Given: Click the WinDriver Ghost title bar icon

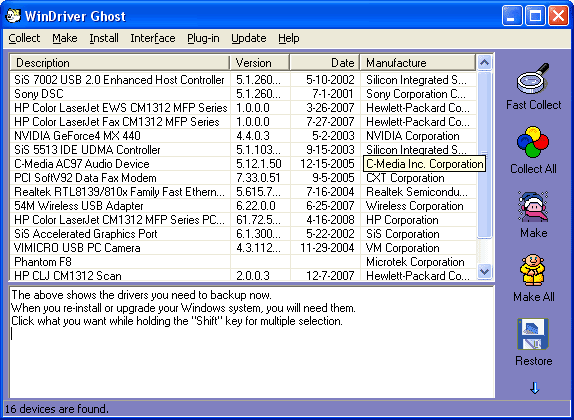Looking at the screenshot, I should [13, 16].
